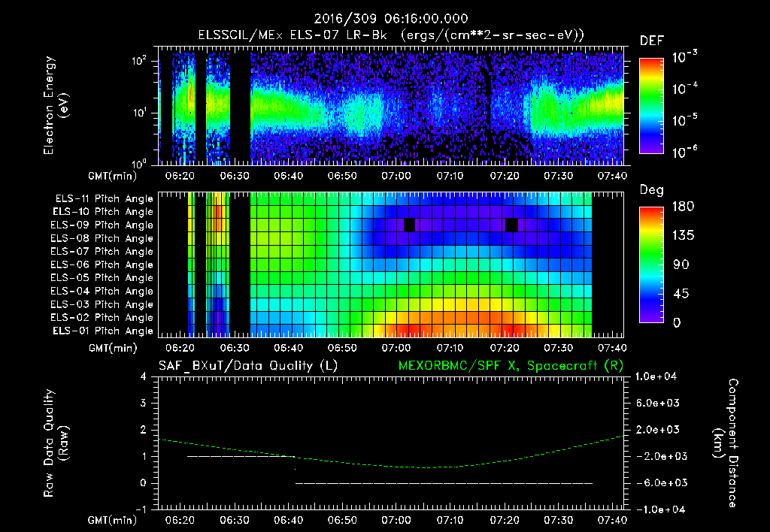The image size is (770, 532).
Task: Select the ELS-07 Pitch Angle row label
Action: (x=102, y=251)
